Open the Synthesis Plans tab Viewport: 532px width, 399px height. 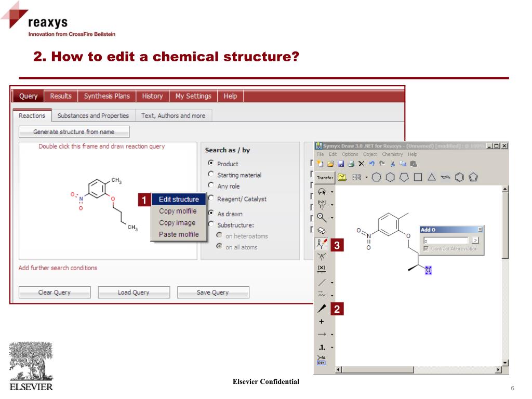pyautogui.click(x=107, y=96)
